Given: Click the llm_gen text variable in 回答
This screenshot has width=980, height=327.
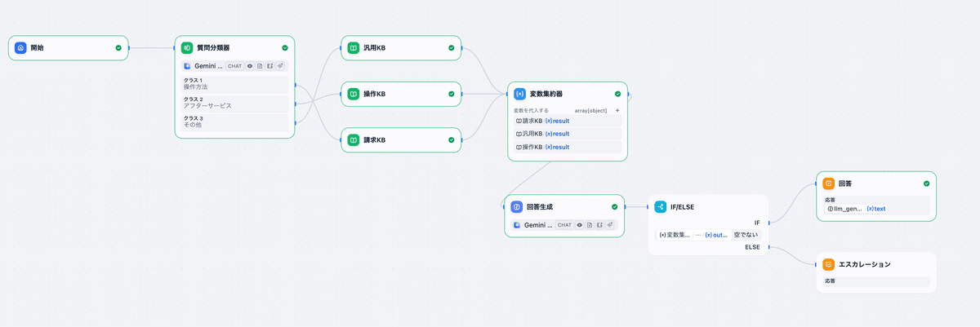Looking at the screenshot, I should pos(876,209).
